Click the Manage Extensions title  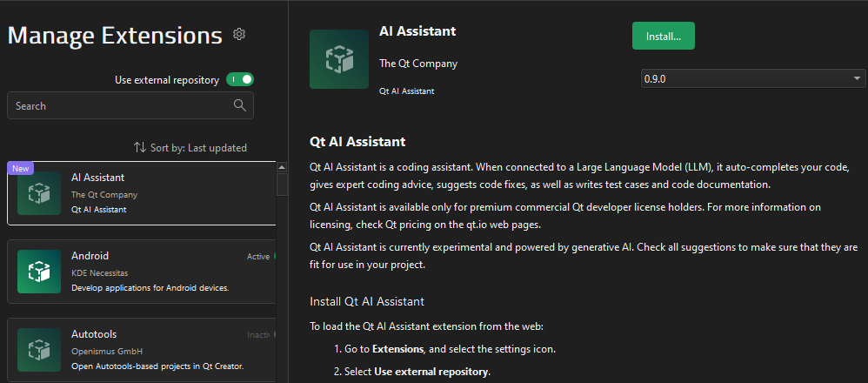pyautogui.click(x=115, y=36)
